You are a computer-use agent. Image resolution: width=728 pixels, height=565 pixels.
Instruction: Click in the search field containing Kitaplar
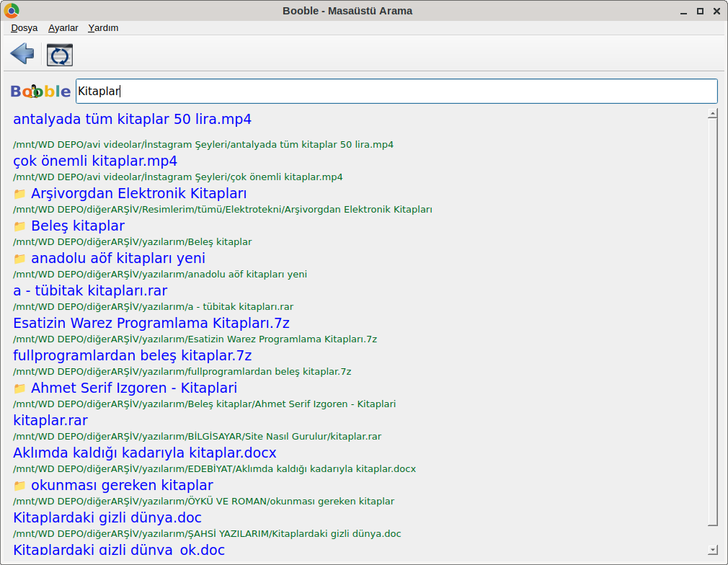pos(396,92)
